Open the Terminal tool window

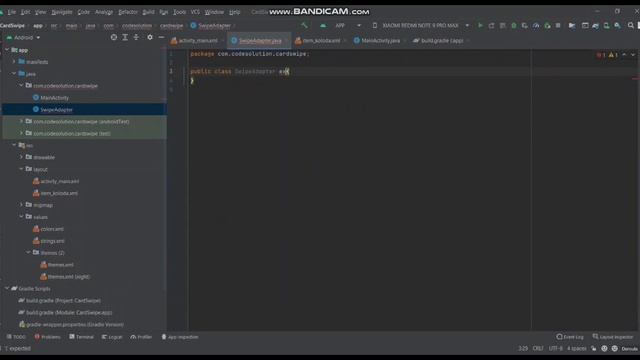[x=82, y=337]
